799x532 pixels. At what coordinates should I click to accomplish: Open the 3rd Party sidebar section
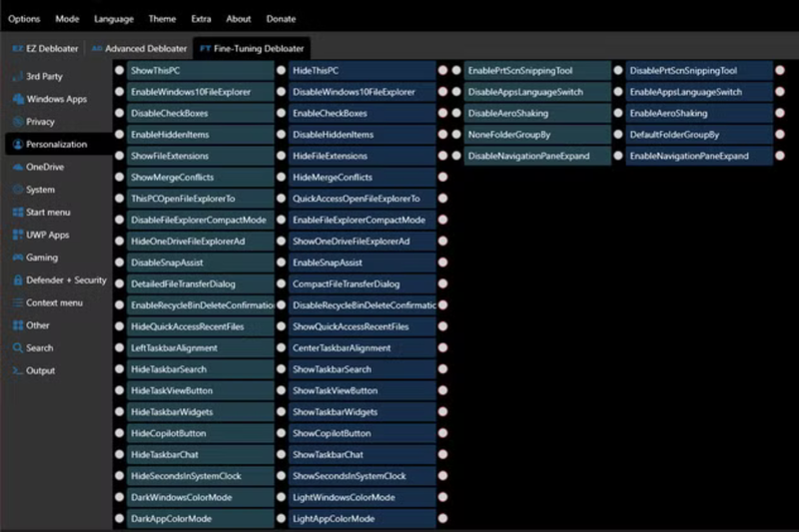tap(45, 76)
